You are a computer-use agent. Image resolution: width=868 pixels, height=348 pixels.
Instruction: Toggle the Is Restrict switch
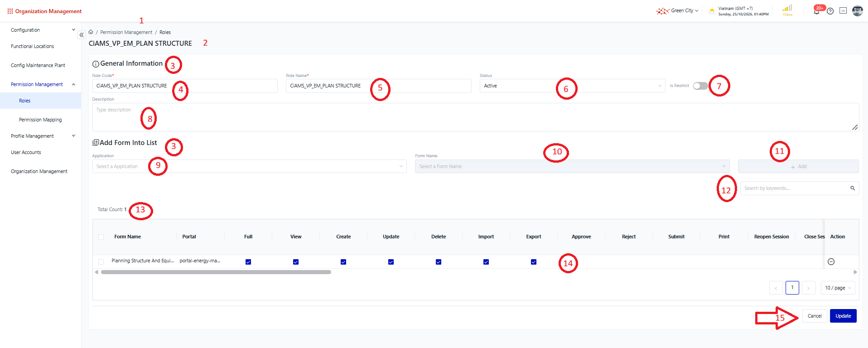(700, 86)
